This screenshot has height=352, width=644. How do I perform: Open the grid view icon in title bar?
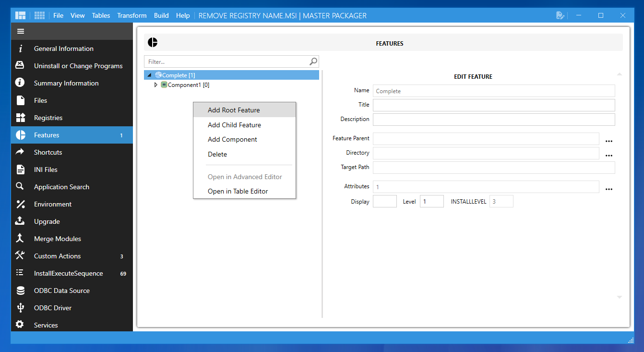tap(39, 15)
